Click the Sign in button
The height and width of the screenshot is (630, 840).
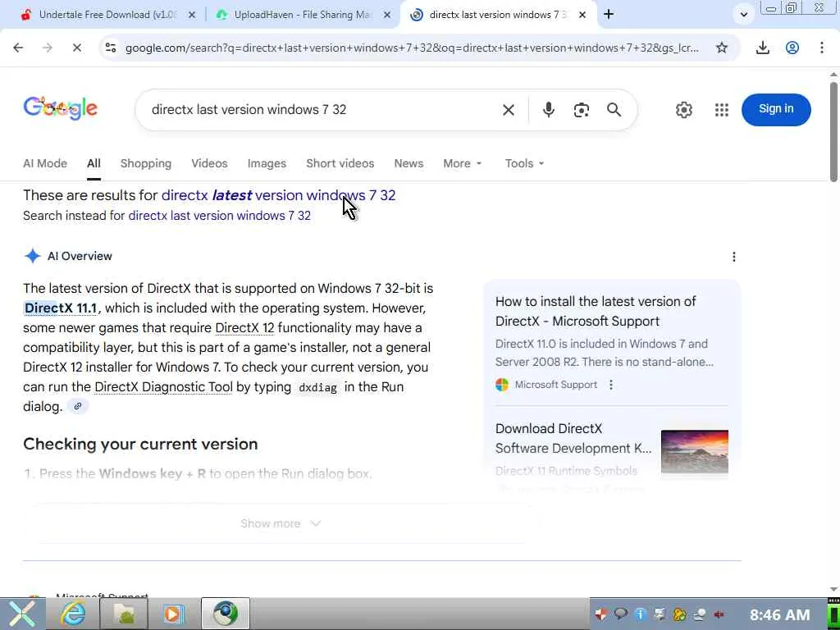coord(776,109)
